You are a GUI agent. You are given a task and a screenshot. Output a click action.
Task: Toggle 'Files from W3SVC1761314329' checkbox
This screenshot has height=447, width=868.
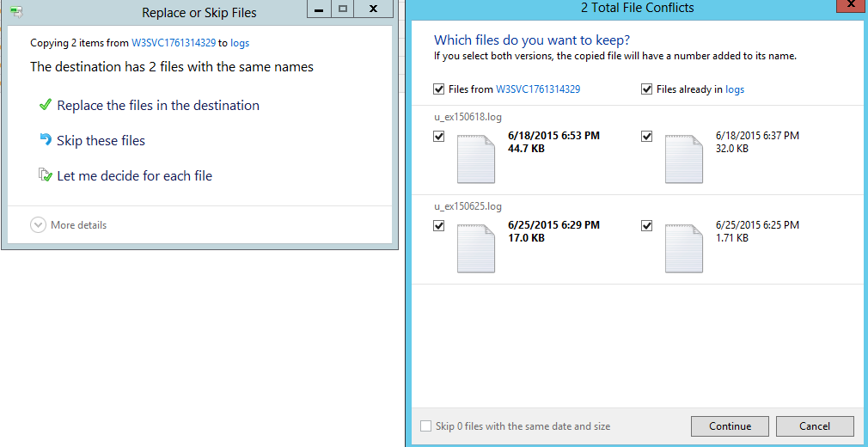[x=439, y=89]
